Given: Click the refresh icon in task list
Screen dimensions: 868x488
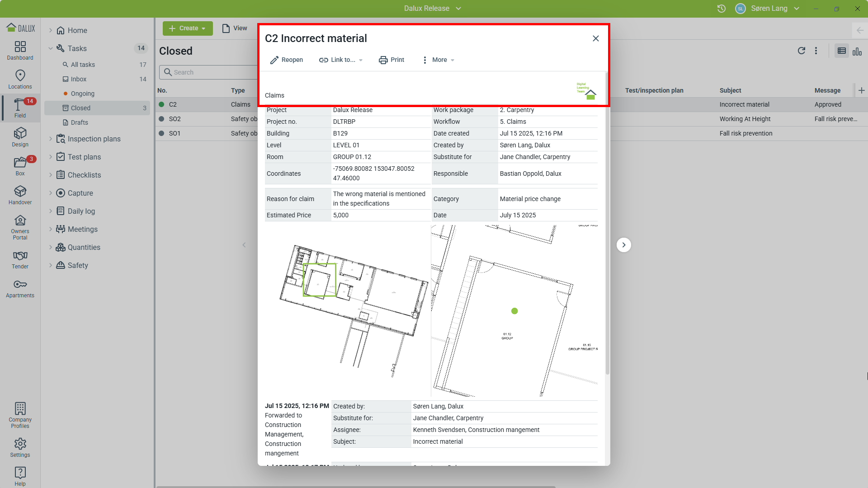Looking at the screenshot, I should [x=801, y=51].
